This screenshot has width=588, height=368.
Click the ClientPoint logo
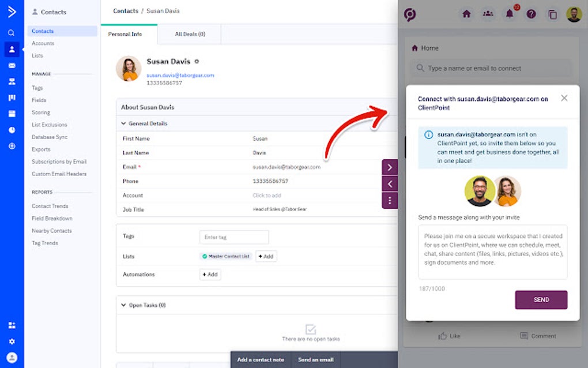click(409, 14)
